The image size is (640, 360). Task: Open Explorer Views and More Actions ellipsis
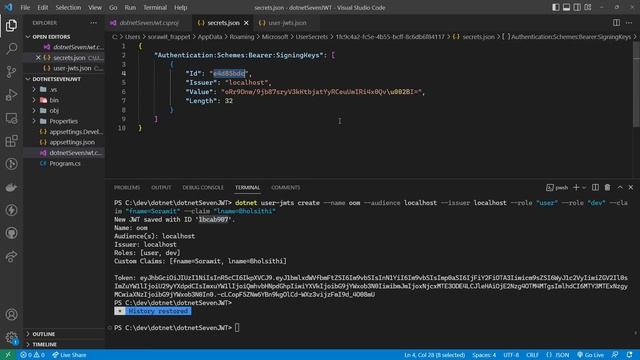click(x=93, y=23)
